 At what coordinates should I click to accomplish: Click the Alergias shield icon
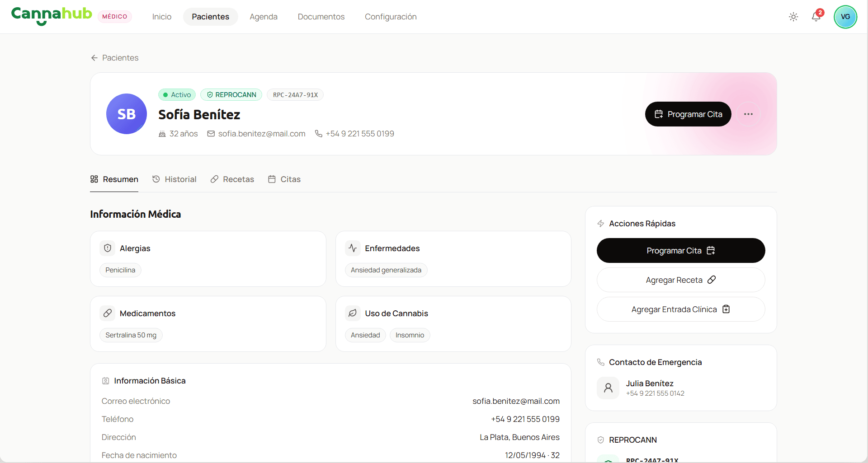point(108,248)
